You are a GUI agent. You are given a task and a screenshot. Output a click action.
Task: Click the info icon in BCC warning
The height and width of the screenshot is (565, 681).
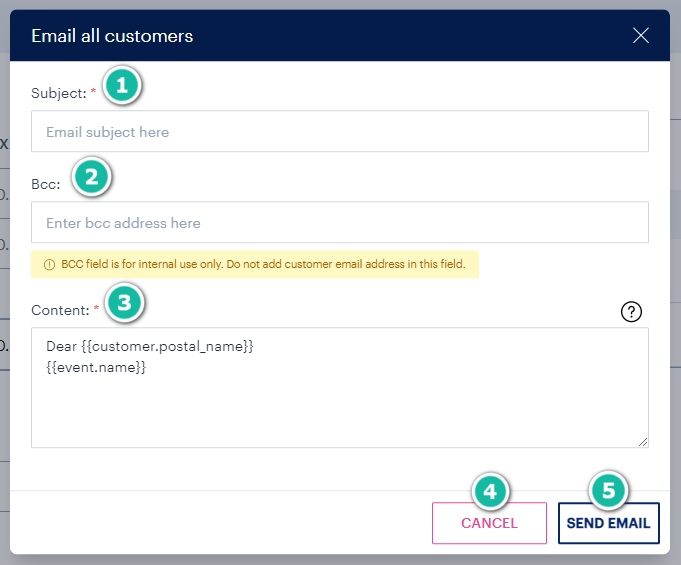coord(50,264)
